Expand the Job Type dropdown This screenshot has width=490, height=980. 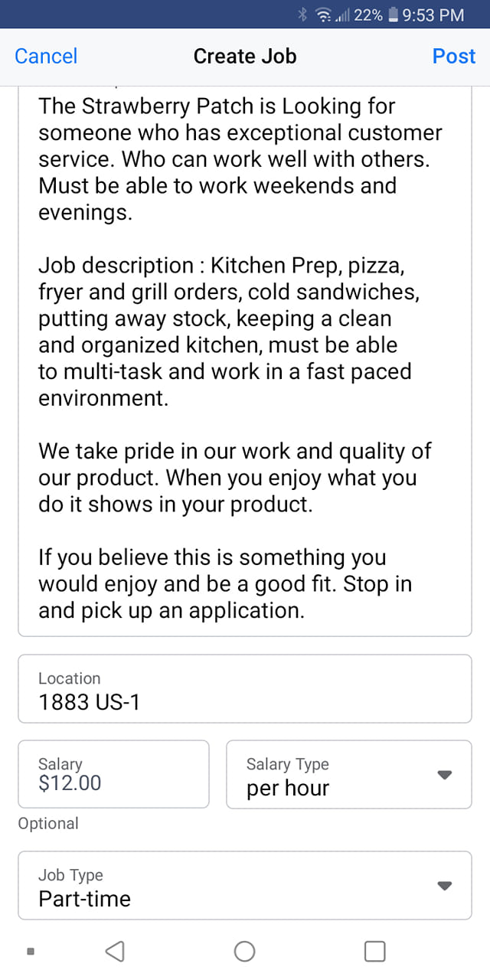(x=244, y=885)
